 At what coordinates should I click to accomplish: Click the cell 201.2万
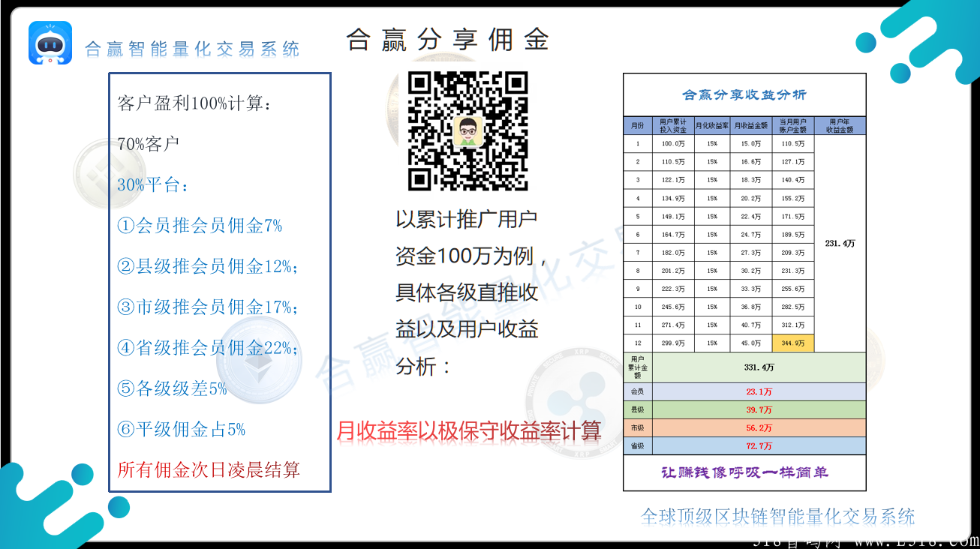point(673,271)
